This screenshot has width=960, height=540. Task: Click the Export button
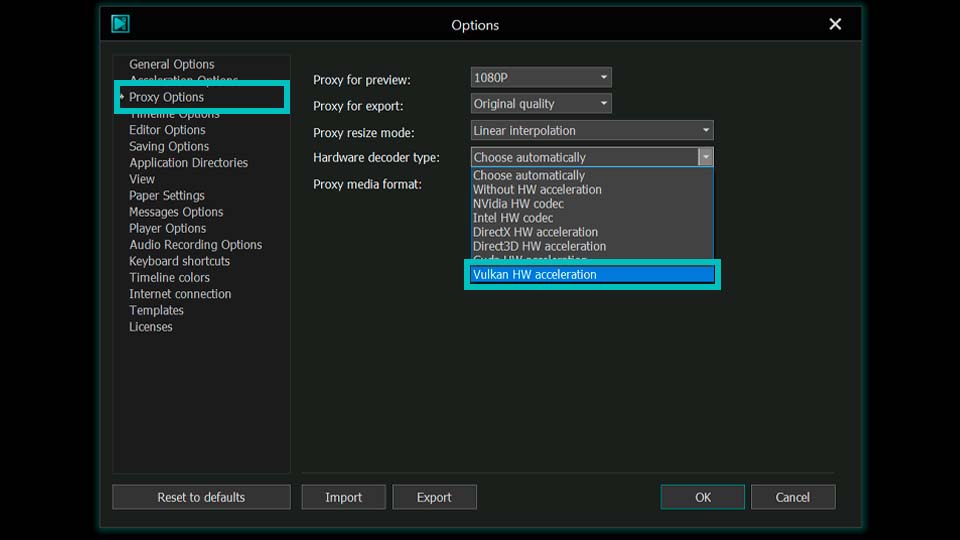434,497
